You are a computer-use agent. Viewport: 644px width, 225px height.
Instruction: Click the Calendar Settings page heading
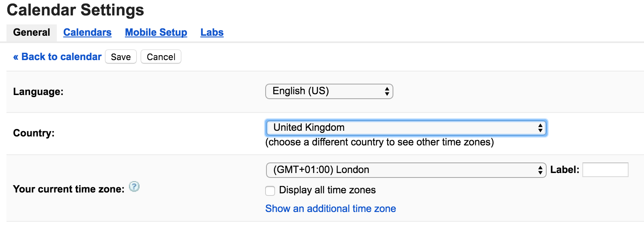pos(75,10)
